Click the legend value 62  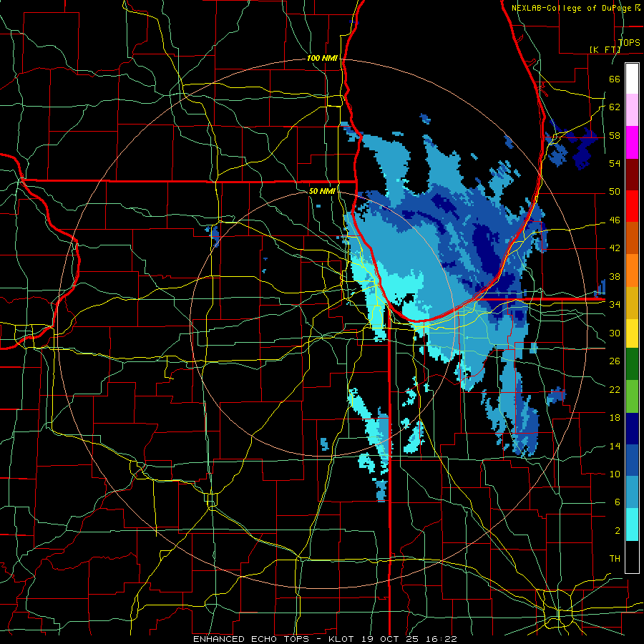615,107
